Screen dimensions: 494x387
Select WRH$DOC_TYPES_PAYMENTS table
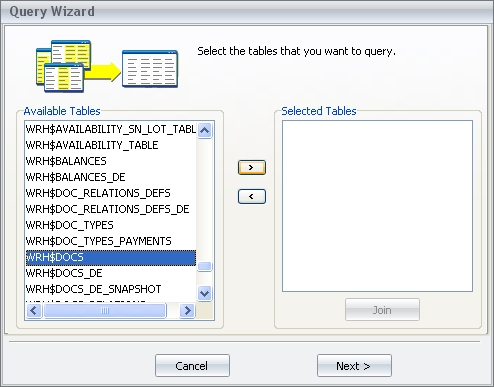pyautogui.click(x=111, y=241)
